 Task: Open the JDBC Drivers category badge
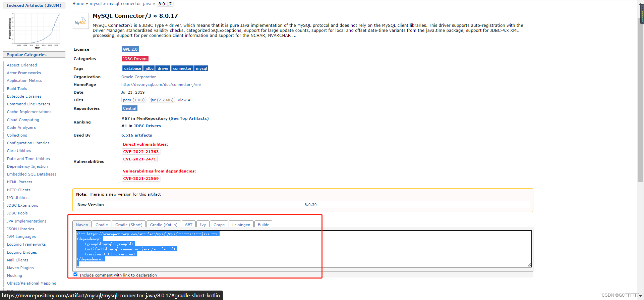click(x=135, y=59)
